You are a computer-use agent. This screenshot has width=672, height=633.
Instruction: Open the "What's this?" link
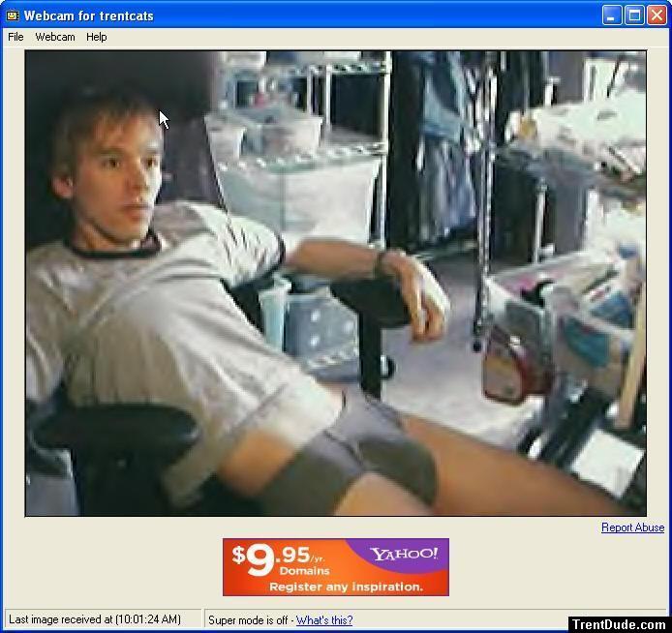pyautogui.click(x=324, y=620)
